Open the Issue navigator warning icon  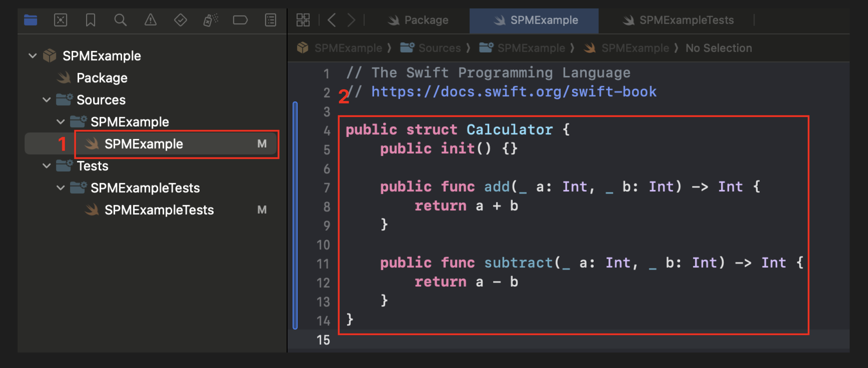[x=150, y=20]
